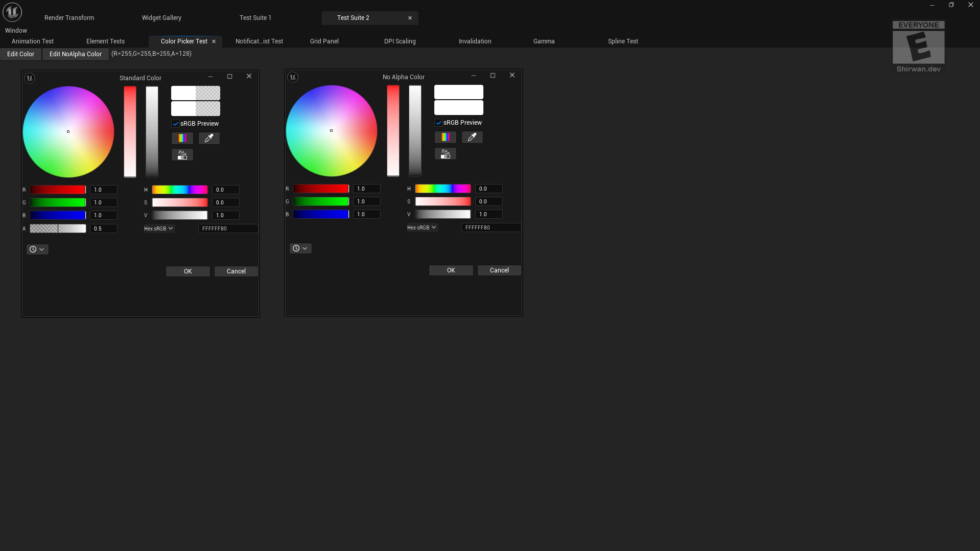Click the red channel slider in Standard Color

point(58,190)
